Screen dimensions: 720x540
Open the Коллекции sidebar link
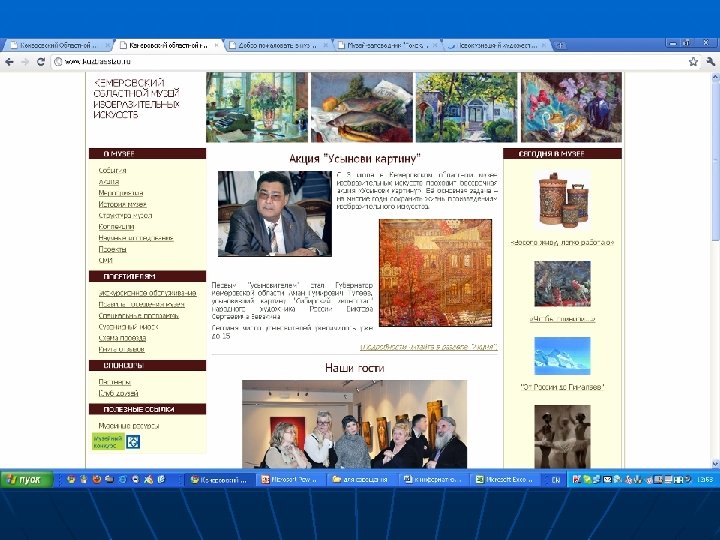pos(116,226)
